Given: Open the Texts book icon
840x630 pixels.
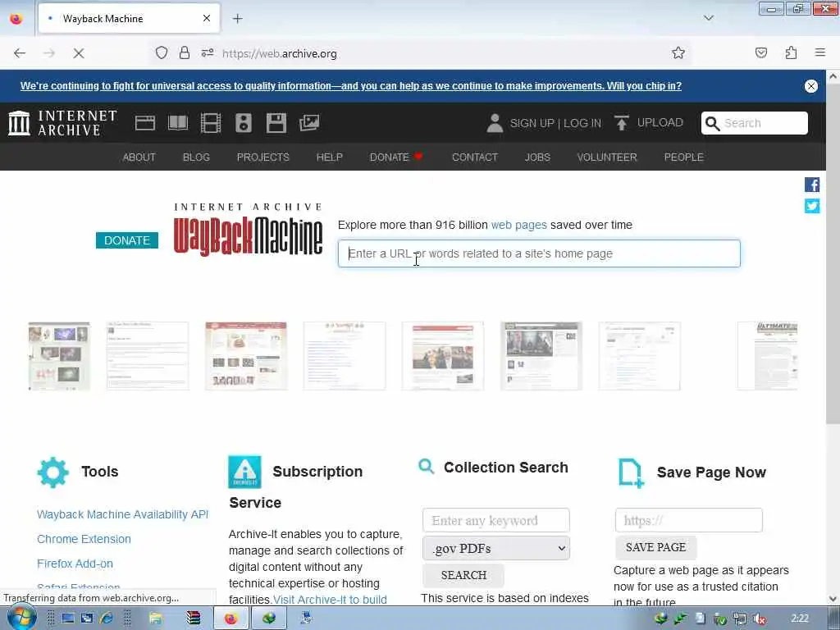Looking at the screenshot, I should click(178, 123).
